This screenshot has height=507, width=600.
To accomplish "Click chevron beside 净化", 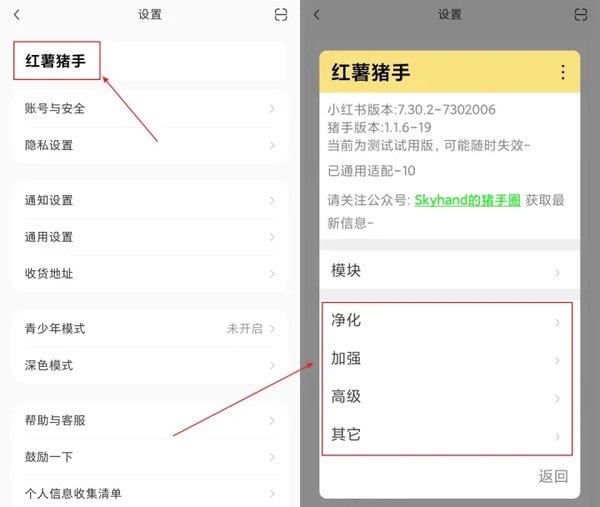I will point(557,322).
